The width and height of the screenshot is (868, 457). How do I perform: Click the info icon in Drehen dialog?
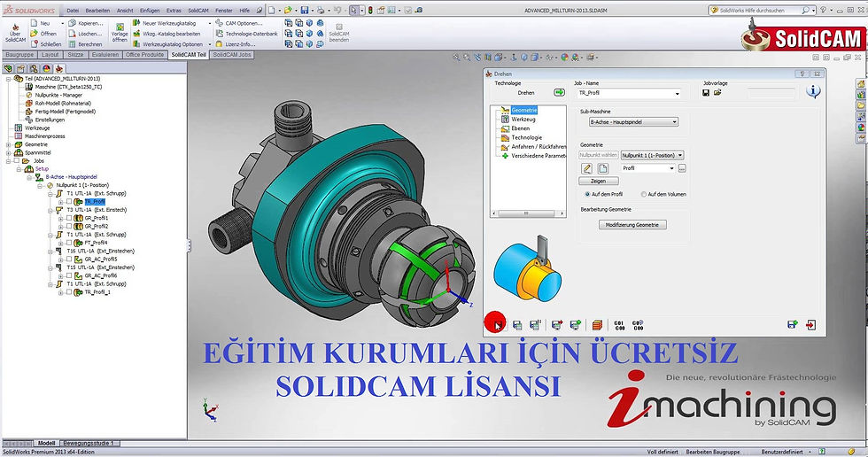813,91
